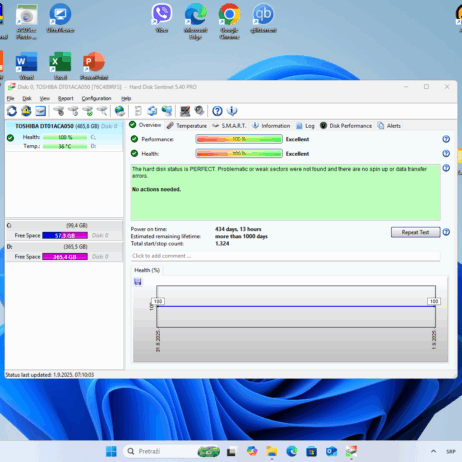Click the Repeat Test button
The width and height of the screenshot is (462, 462).
(x=415, y=232)
